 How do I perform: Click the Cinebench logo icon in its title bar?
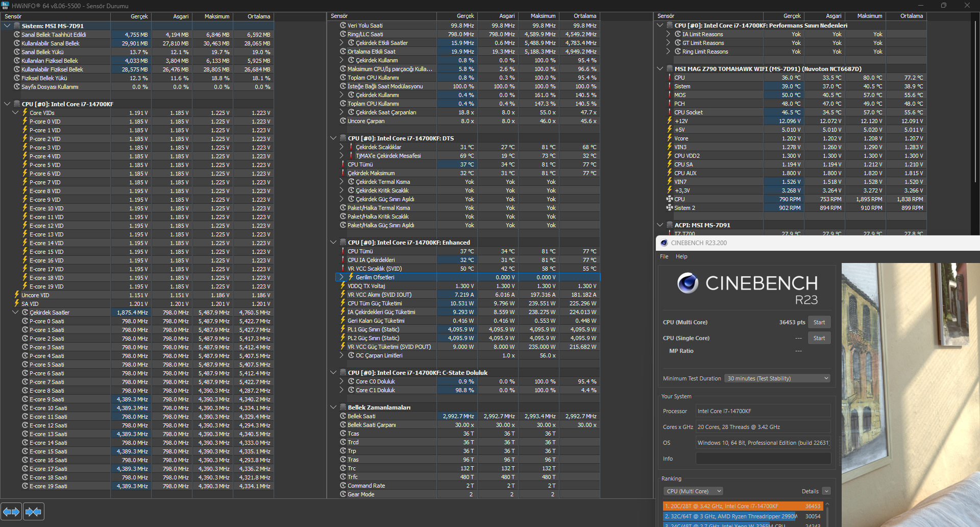pos(664,243)
